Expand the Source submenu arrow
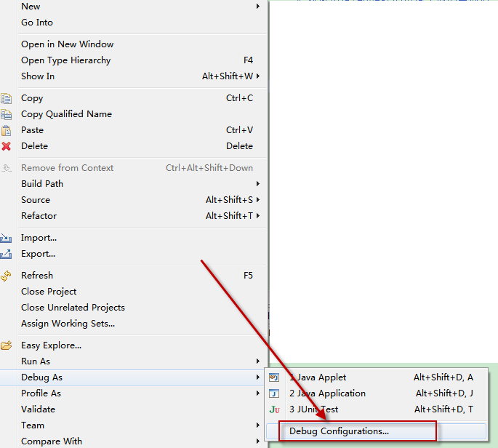The width and height of the screenshot is (498, 448). tap(258, 199)
